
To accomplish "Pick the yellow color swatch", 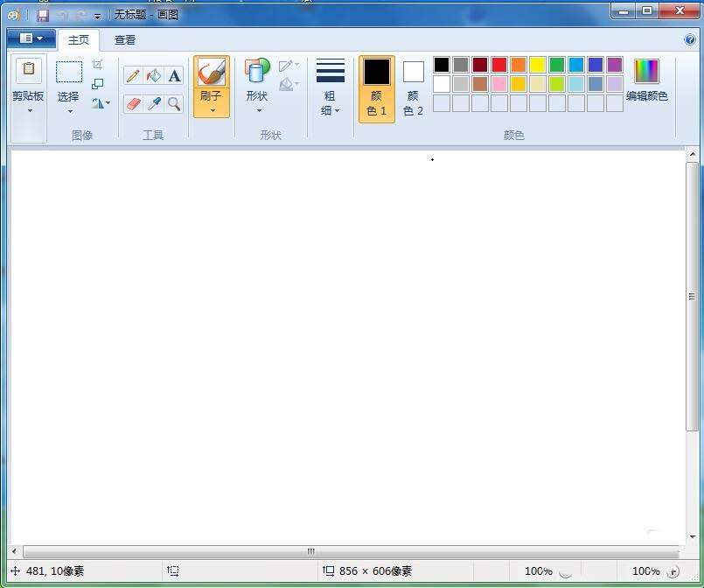I will click(538, 65).
